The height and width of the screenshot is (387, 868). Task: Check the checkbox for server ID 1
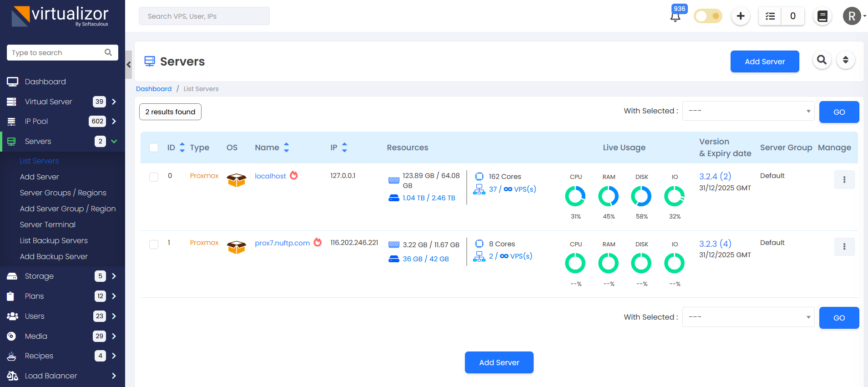(154, 244)
